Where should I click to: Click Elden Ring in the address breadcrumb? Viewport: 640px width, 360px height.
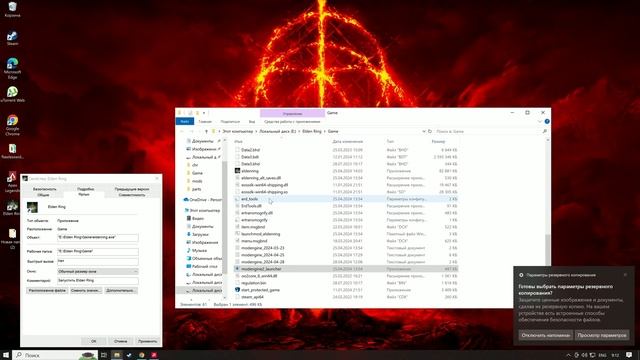click(x=312, y=131)
